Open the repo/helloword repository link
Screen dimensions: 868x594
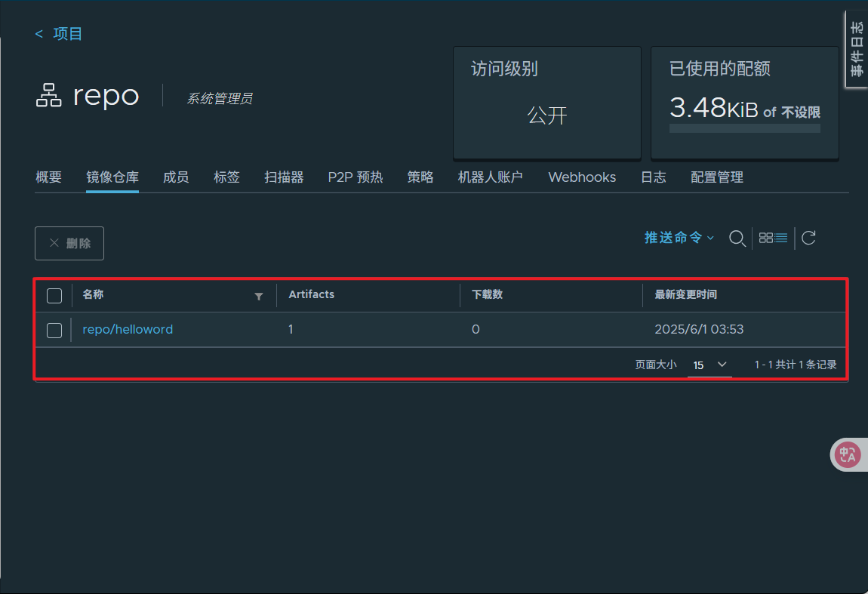pos(128,330)
